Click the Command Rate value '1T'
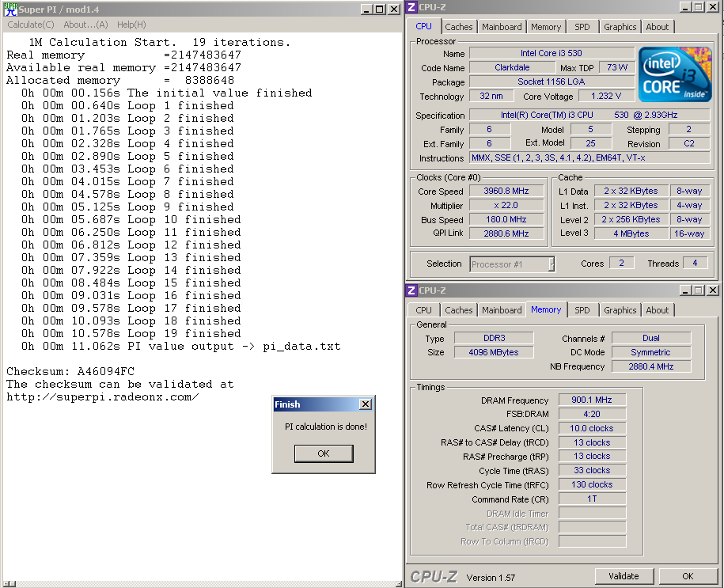Image resolution: width=724 pixels, height=588 pixels. (592, 499)
